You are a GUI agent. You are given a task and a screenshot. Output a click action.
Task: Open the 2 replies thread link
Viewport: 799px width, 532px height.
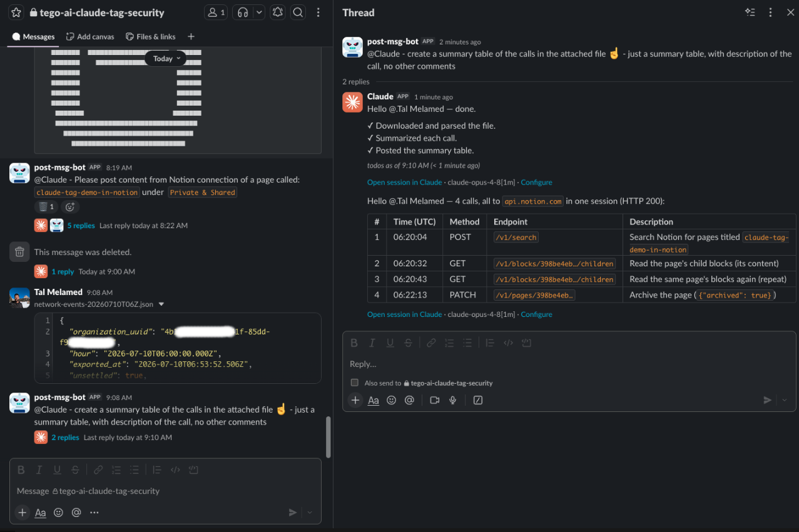[65, 438]
